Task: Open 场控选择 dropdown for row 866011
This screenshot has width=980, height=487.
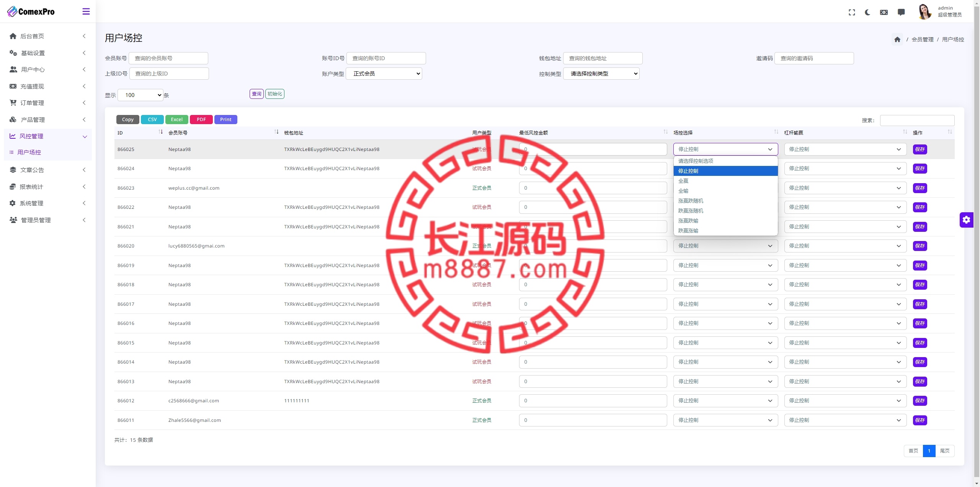Action: [x=725, y=420]
